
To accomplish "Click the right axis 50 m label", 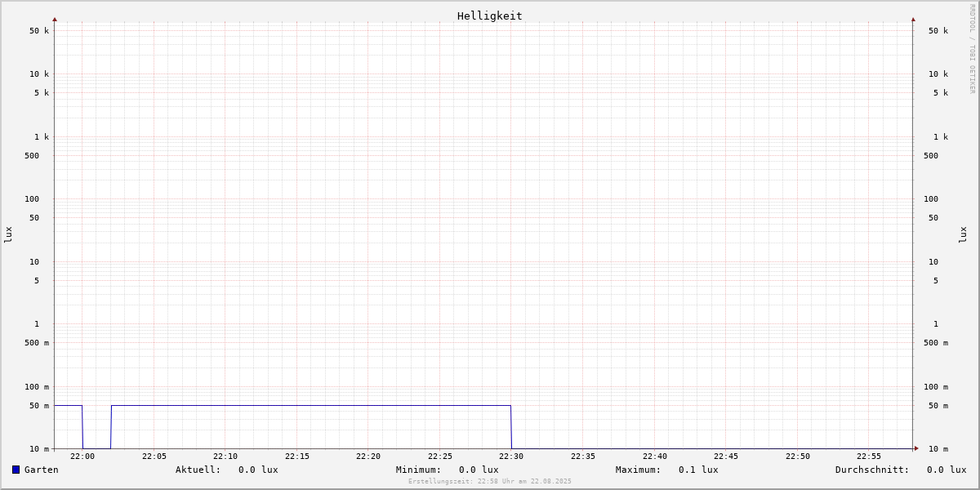I will 938,406.
